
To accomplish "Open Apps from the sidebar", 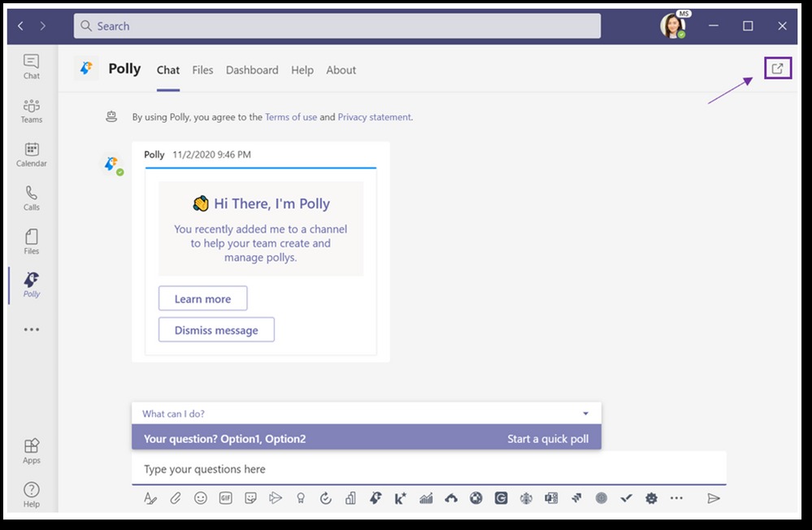I will pos(32,451).
